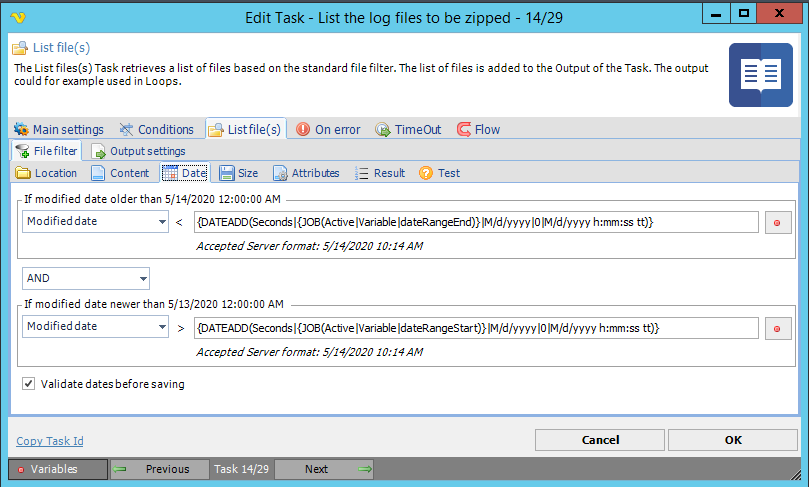This screenshot has width=809, height=487.
Task: Open the Content filter tab
Action: coord(120,173)
